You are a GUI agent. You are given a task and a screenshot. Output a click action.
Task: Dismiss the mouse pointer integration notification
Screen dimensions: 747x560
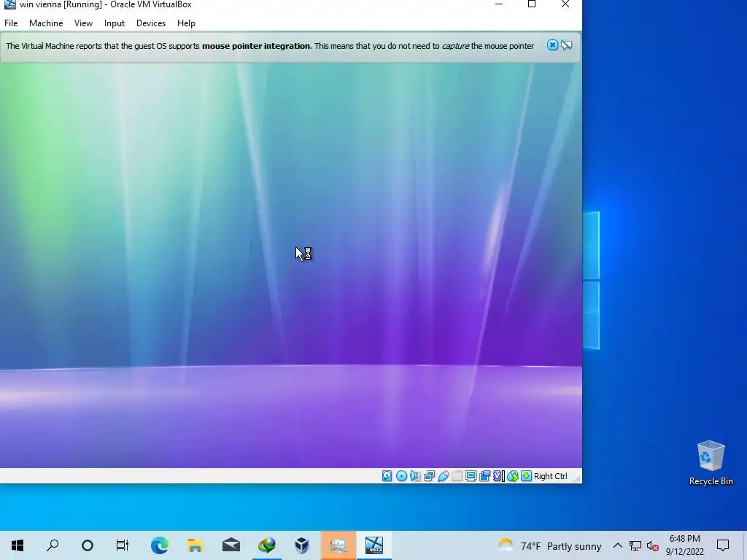click(x=552, y=45)
